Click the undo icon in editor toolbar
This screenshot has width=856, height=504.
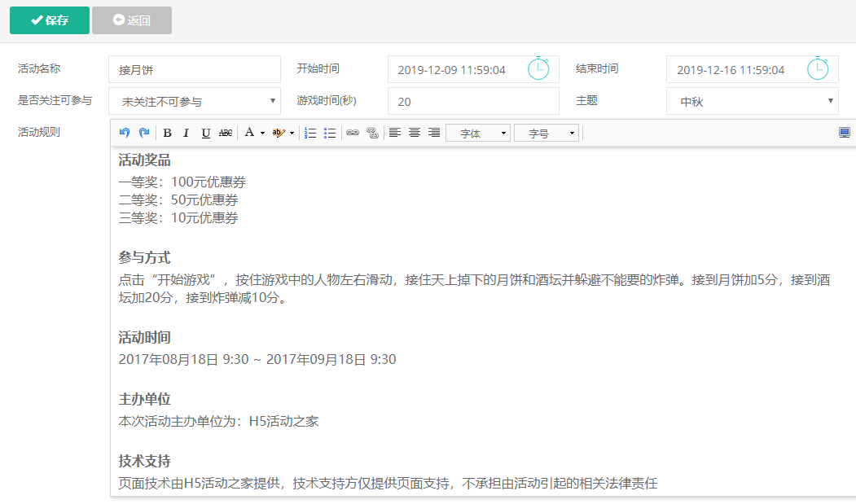[125, 133]
